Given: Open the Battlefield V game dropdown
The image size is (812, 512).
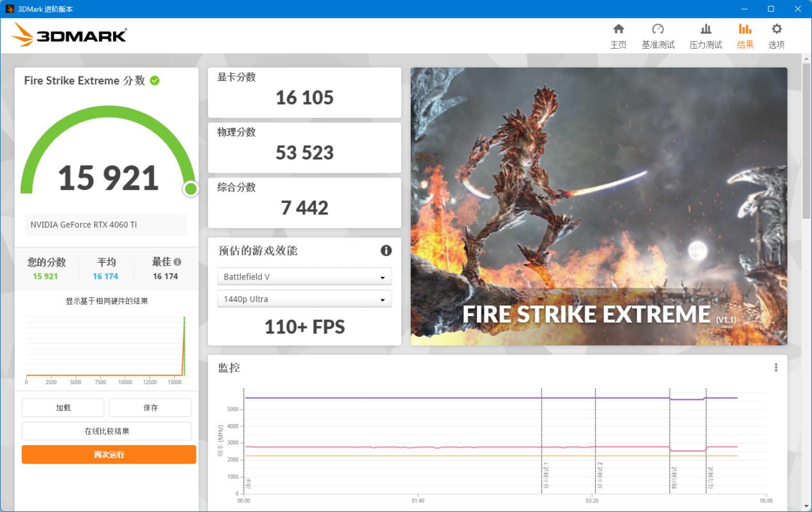Looking at the screenshot, I should tap(304, 276).
